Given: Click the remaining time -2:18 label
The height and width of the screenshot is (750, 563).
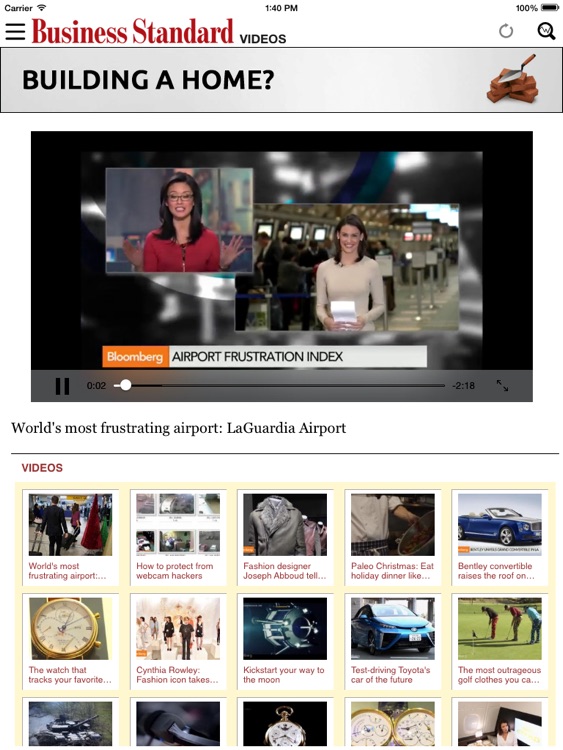Looking at the screenshot, I should pyautogui.click(x=463, y=386).
